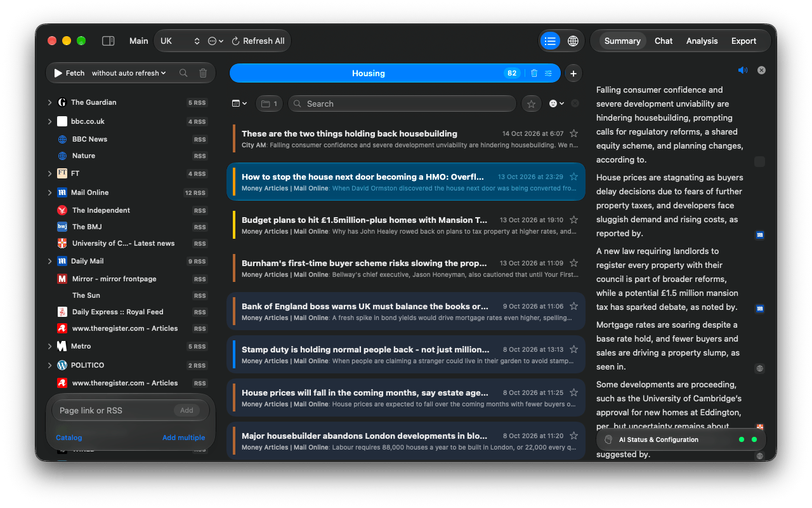This screenshot has height=508, width=812.
Task: Click the folder button showing 1
Action: click(x=269, y=104)
